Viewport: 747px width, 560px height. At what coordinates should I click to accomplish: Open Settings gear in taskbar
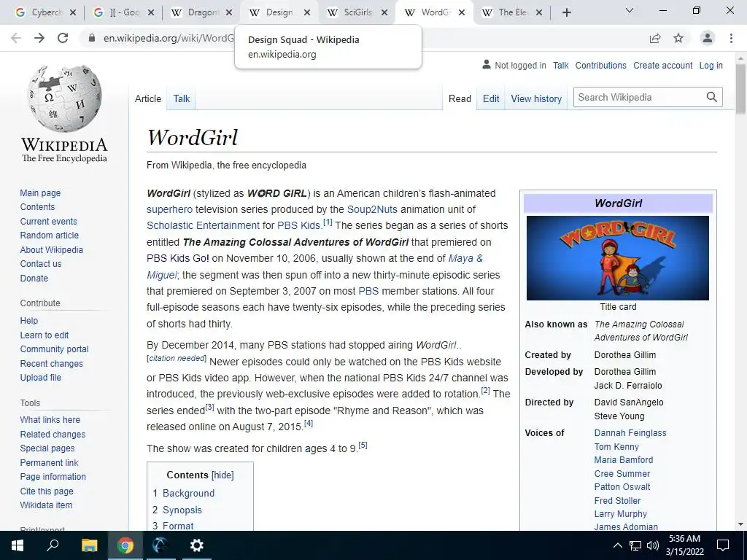coord(196,545)
